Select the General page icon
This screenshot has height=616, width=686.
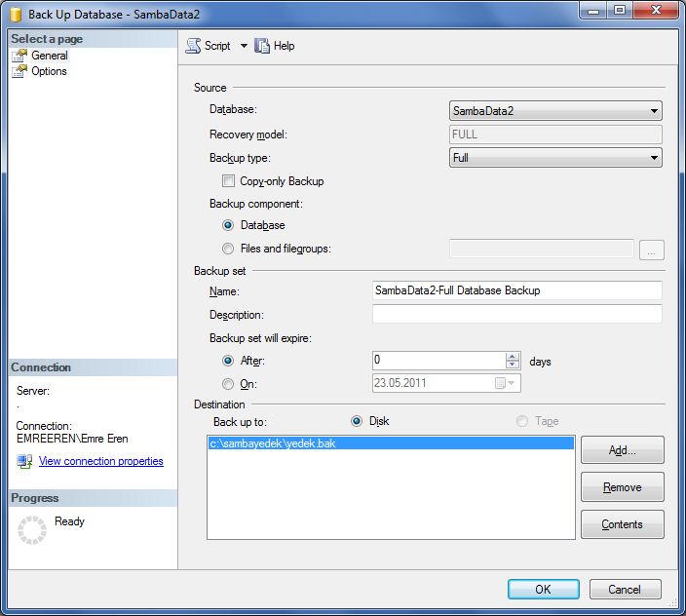(x=19, y=56)
